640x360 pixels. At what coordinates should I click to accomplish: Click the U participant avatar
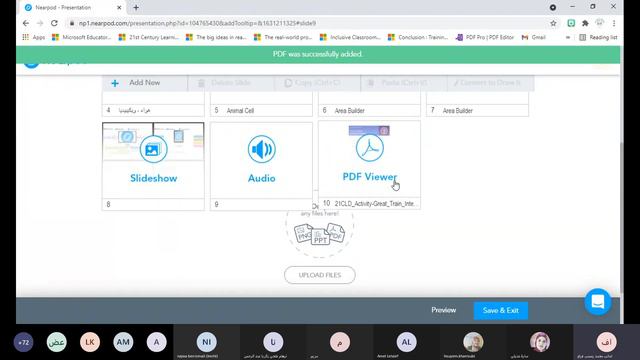click(x=273, y=342)
